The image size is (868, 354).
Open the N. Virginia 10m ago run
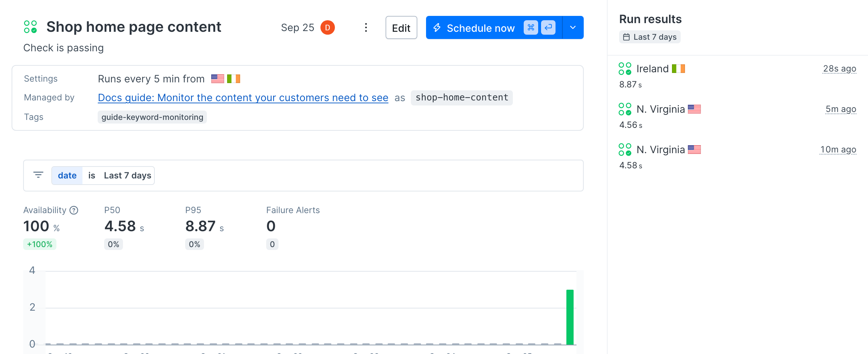pos(737,157)
